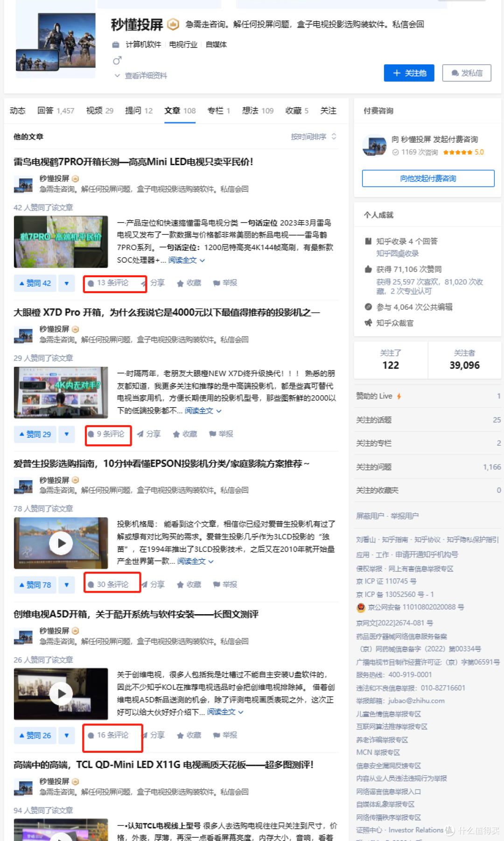
Task: Open 赞助的 Live row
Action: coord(428,396)
